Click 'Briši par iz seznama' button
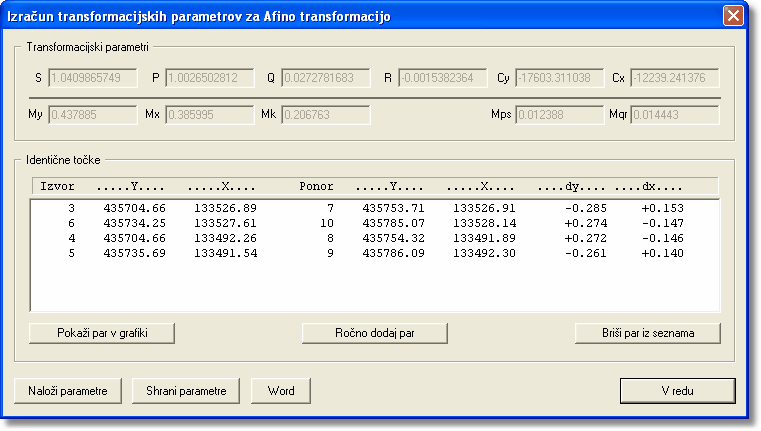 pyautogui.click(x=648, y=332)
